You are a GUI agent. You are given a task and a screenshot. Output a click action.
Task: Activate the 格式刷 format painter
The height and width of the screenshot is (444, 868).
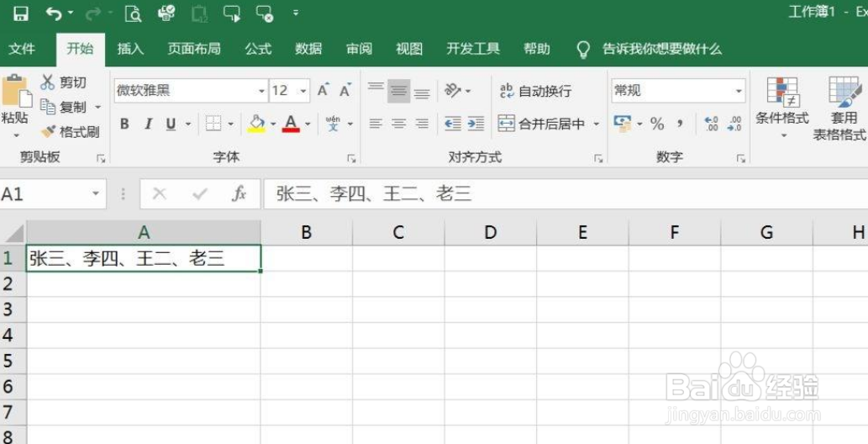click(71, 132)
